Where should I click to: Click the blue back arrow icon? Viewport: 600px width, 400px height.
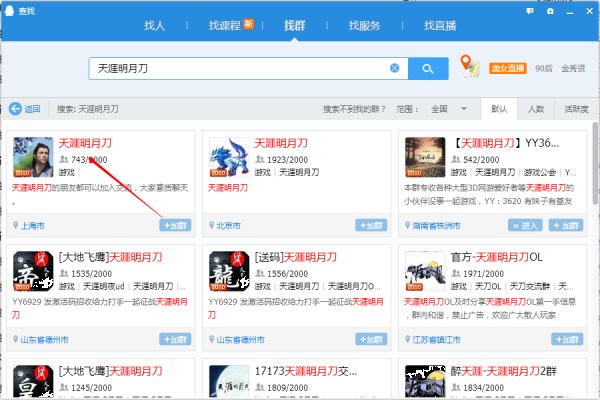click(x=15, y=109)
